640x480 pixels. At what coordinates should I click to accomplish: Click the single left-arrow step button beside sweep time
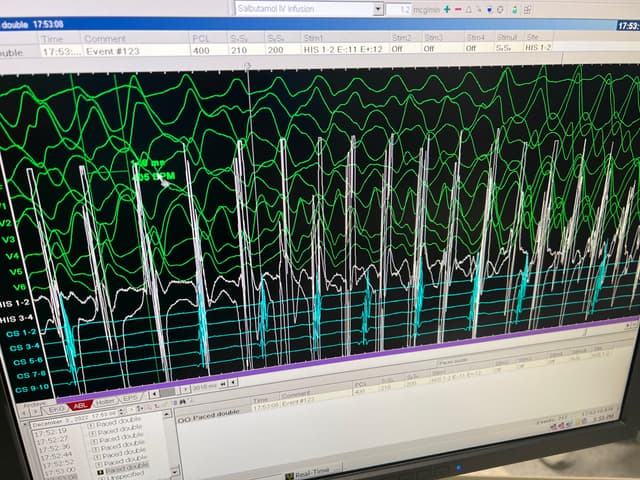tap(233, 382)
